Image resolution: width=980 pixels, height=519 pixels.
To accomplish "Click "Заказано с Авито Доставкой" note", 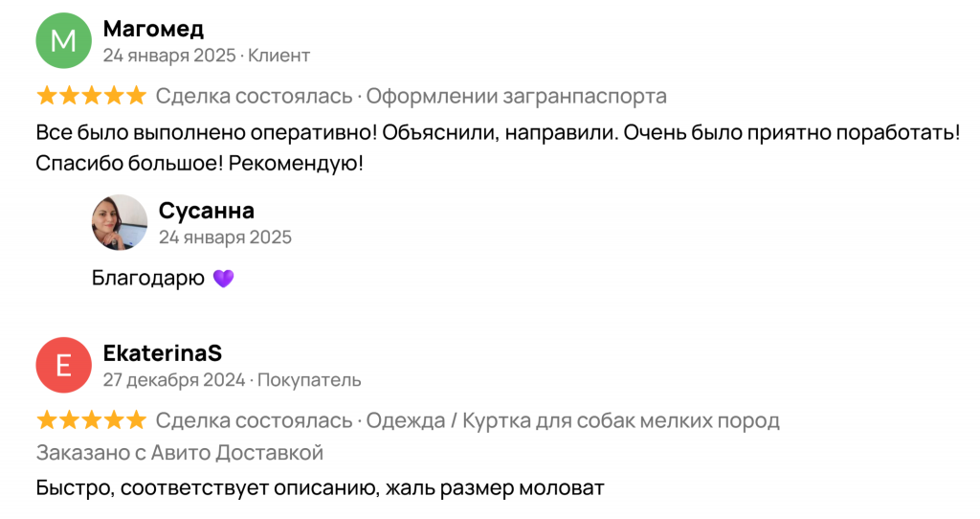I will (180, 453).
